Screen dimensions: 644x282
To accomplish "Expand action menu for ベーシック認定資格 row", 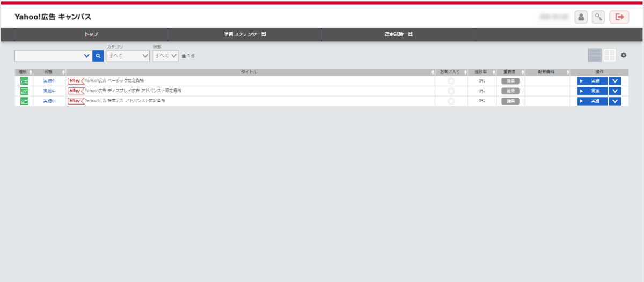I will [x=616, y=81].
